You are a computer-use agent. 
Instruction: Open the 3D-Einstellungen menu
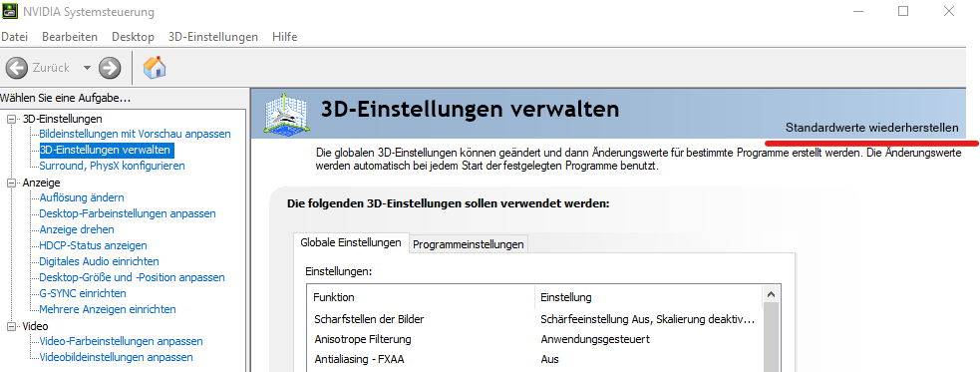[x=213, y=37]
